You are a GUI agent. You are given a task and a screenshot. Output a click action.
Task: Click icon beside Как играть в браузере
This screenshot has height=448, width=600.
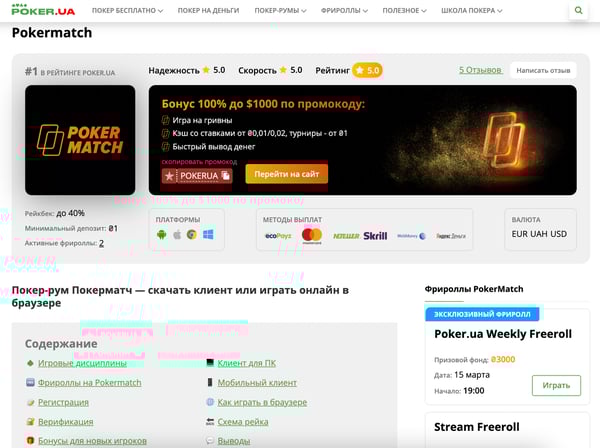(210, 402)
